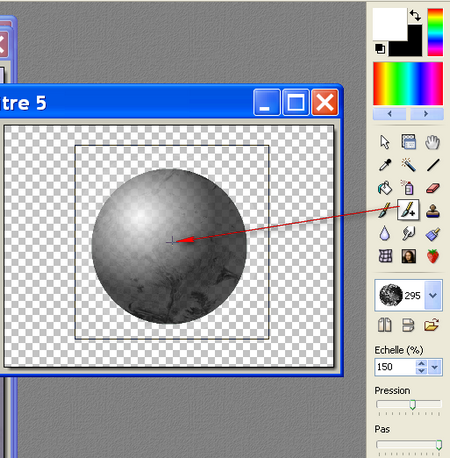Pick the strawberry Nozzle tool
This screenshot has width=450, height=458.
433,256
